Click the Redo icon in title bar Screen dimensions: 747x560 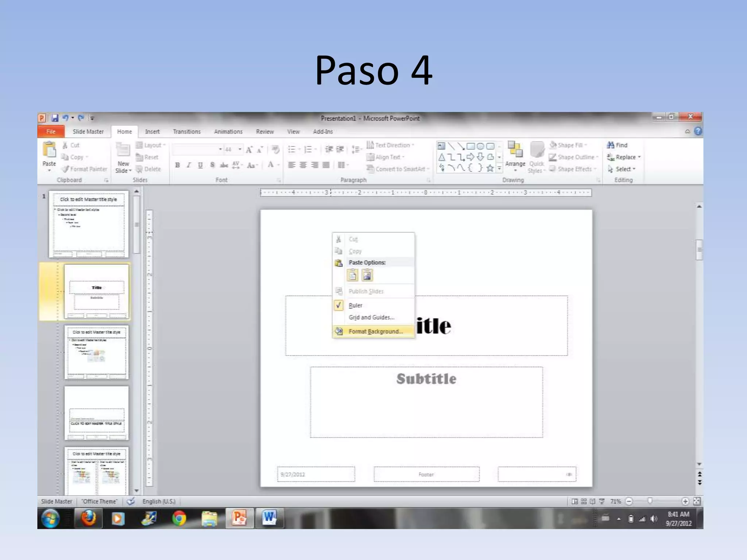(x=81, y=118)
